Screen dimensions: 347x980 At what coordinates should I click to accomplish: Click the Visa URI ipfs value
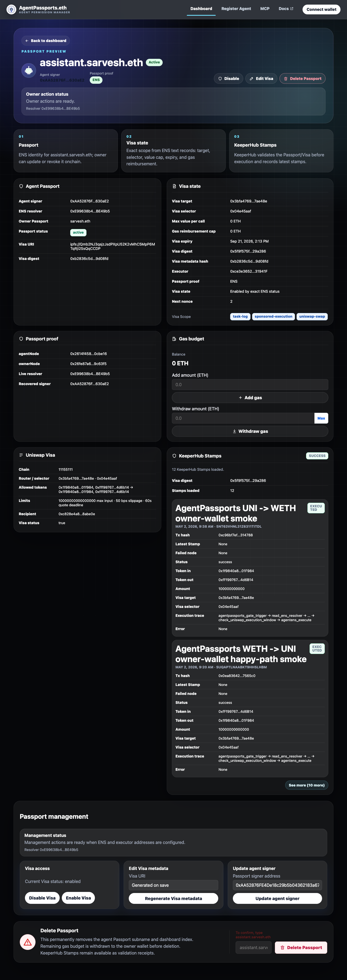113,246
